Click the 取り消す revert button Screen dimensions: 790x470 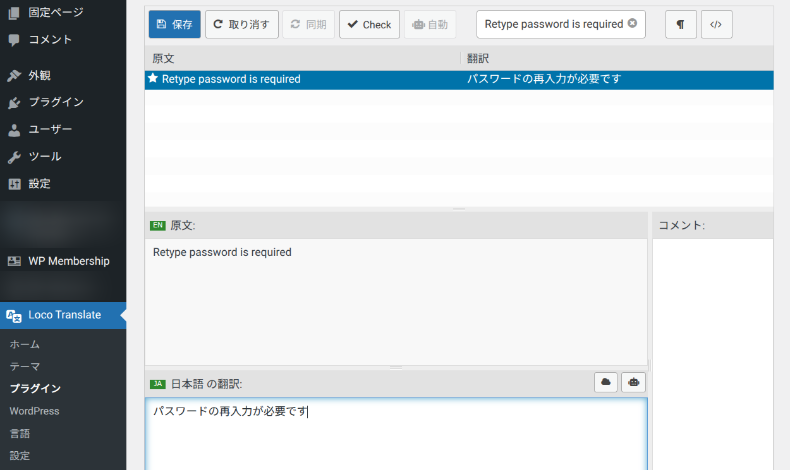point(241,24)
